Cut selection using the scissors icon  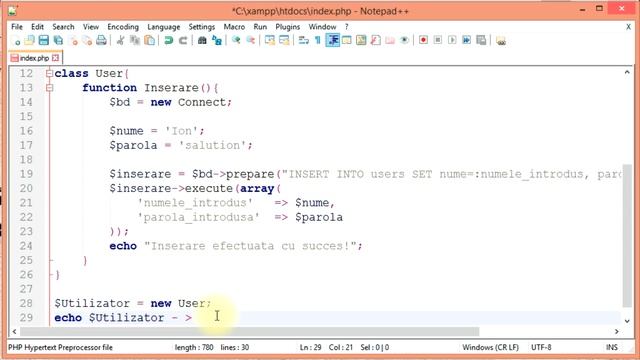click(x=120, y=40)
